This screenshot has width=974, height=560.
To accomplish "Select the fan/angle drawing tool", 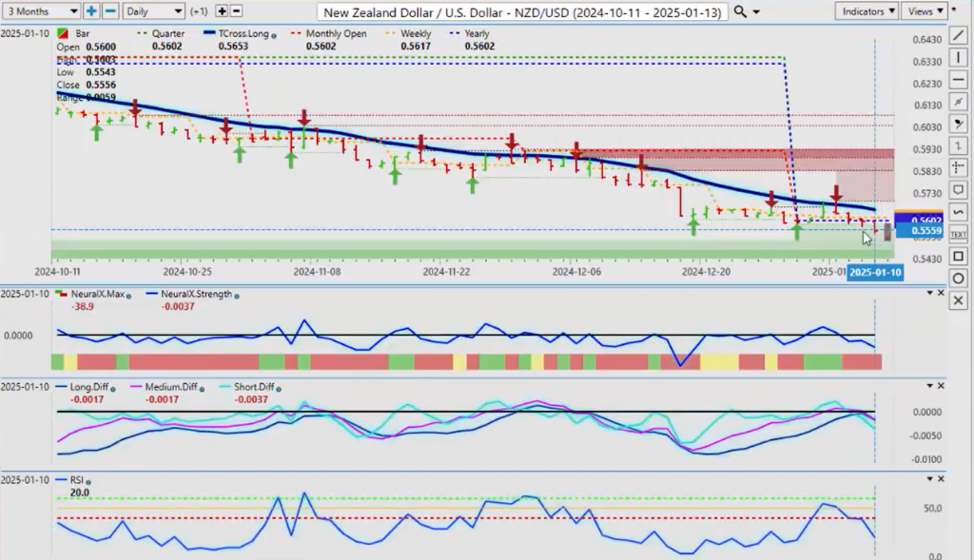I will pos(958,125).
